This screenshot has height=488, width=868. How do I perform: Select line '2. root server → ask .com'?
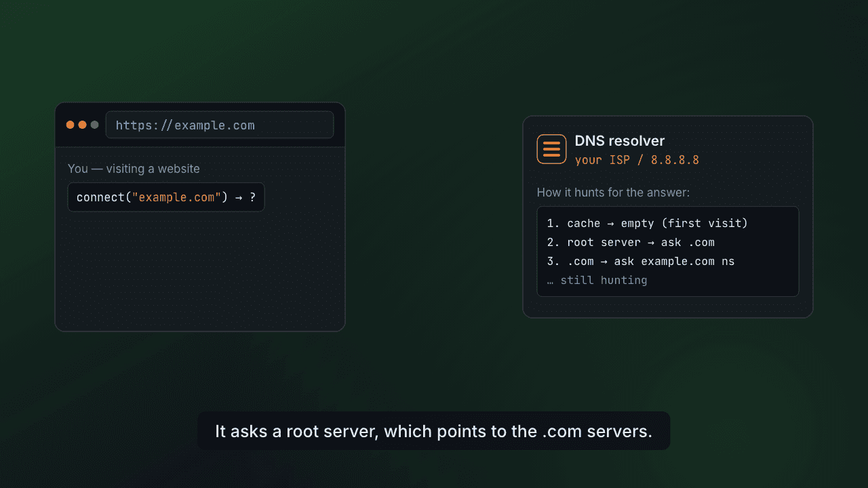(x=631, y=242)
